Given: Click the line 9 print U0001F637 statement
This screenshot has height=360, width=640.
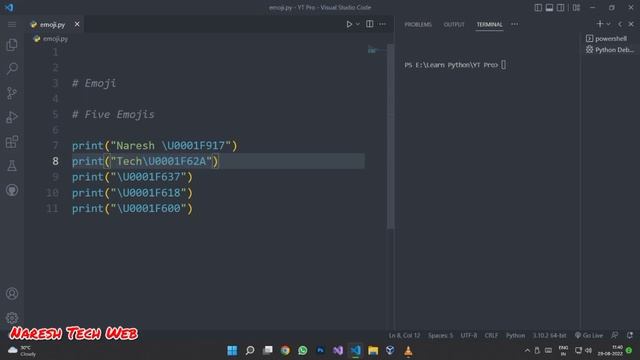Looking at the screenshot, I should click(x=132, y=177).
